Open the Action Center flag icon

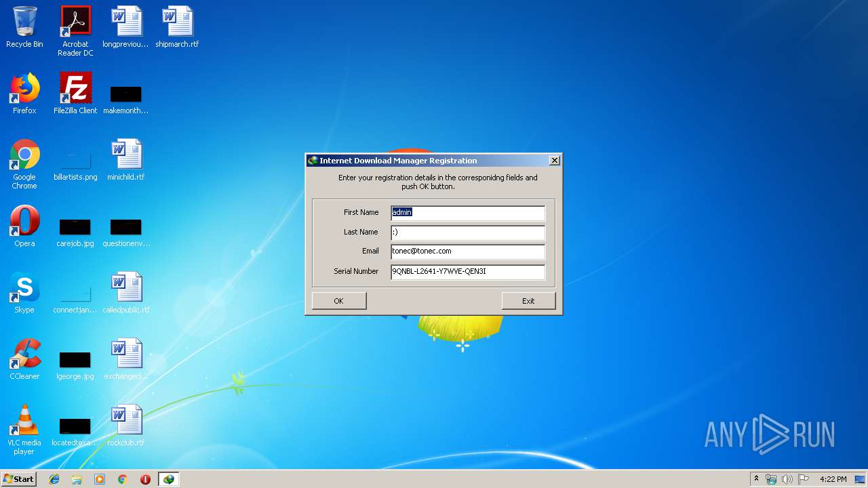pyautogui.click(x=804, y=479)
